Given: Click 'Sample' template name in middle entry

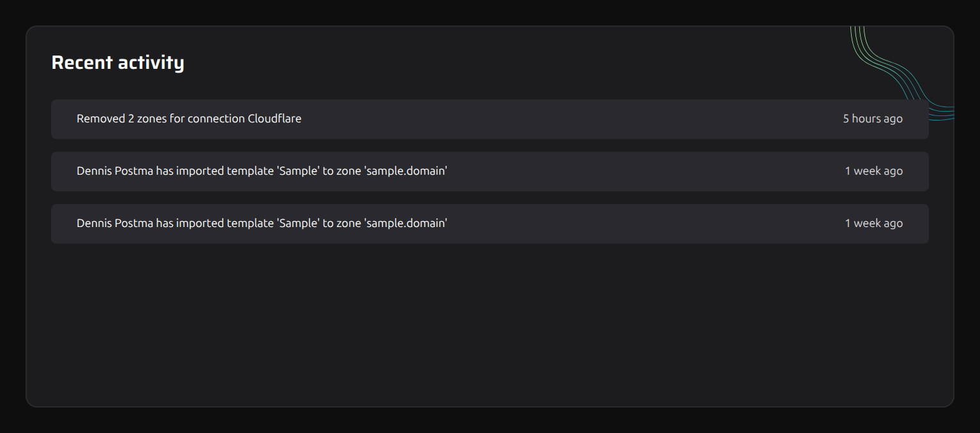Looking at the screenshot, I should click(298, 171).
